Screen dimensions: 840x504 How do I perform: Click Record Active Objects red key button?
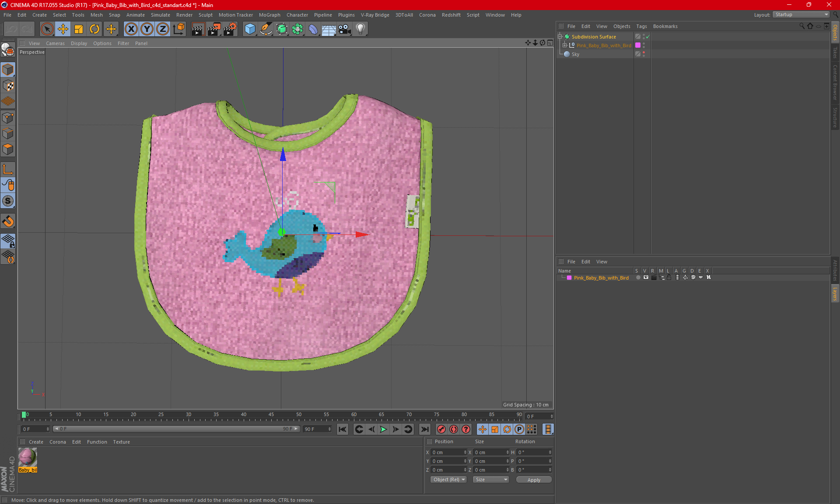point(441,429)
